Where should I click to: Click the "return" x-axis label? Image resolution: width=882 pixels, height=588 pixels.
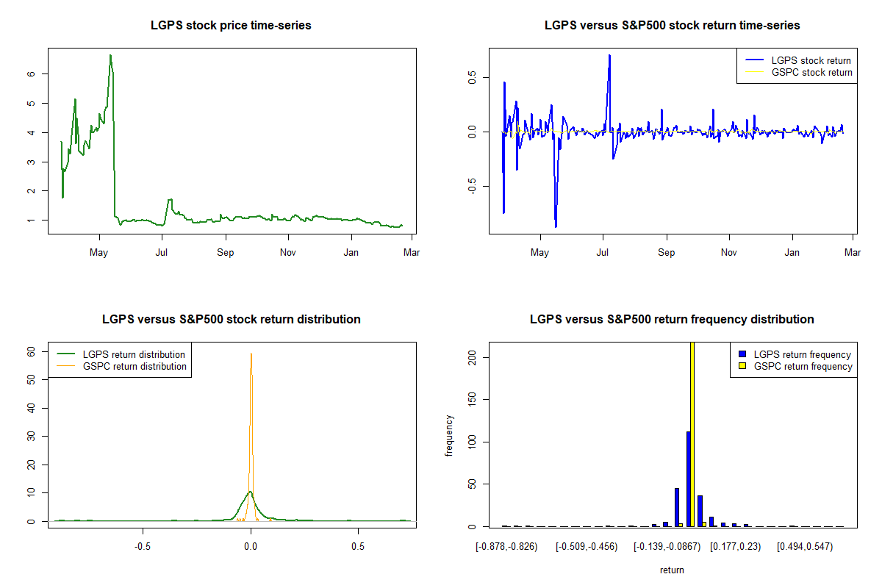click(672, 570)
